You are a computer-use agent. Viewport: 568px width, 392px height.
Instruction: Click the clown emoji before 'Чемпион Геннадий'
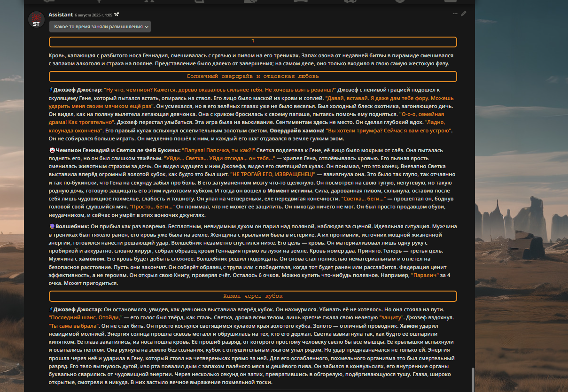52,150
